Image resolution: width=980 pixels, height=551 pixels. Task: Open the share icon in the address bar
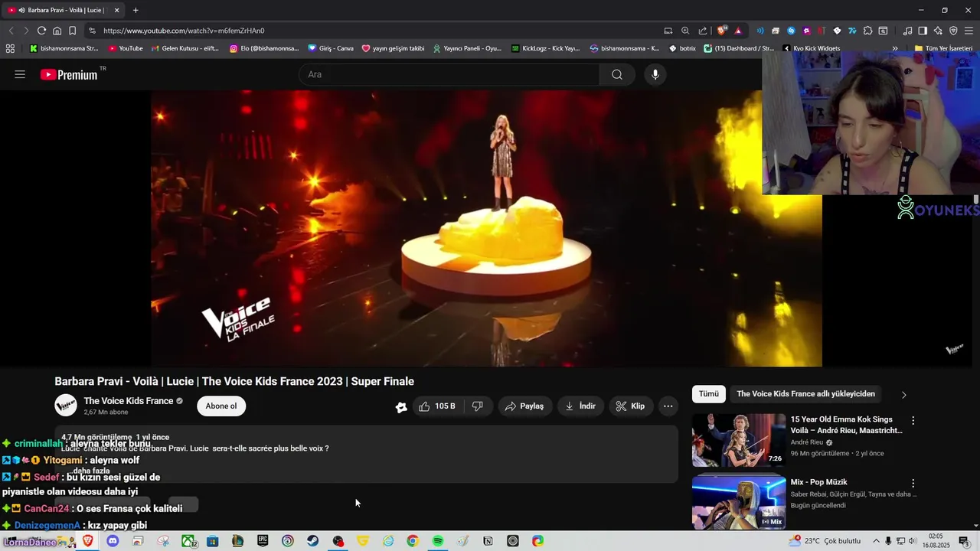point(703,31)
